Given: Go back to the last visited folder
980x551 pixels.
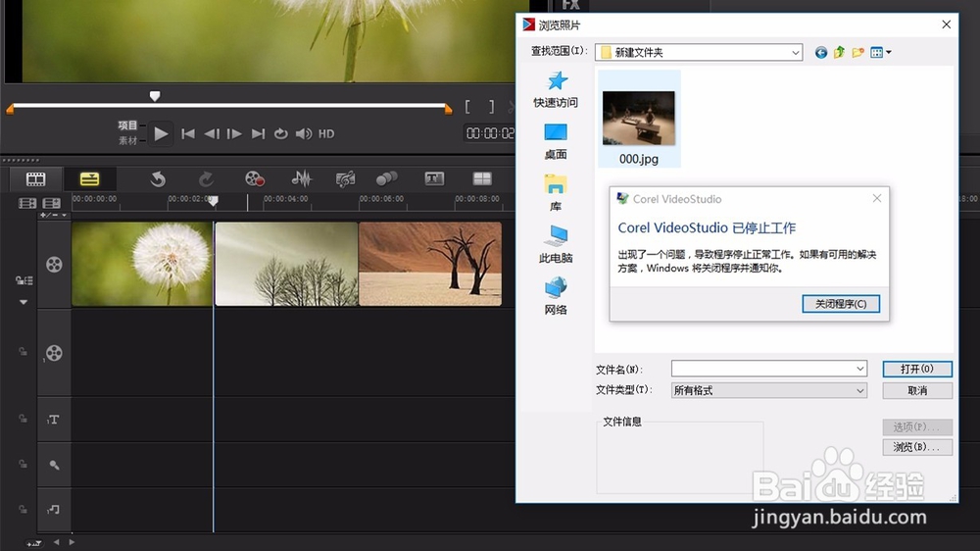Looking at the screenshot, I should (x=820, y=53).
